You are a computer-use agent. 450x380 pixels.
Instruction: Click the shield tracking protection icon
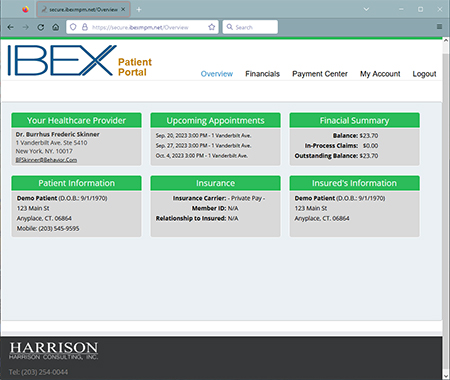(x=73, y=27)
